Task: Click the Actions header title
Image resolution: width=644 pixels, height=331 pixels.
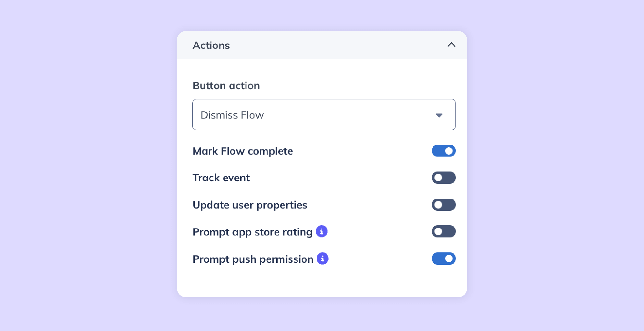Action: point(211,45)
